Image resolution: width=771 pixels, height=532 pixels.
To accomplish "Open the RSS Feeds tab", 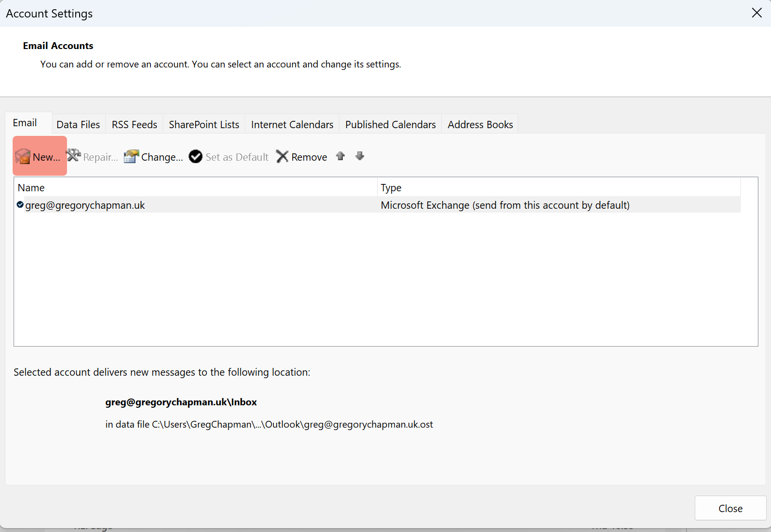I will (x=134, y=125).
